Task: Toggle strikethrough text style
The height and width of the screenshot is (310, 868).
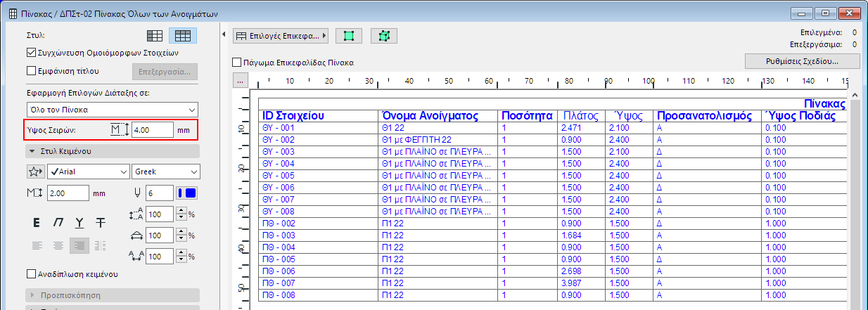Action: pos(101,223)
